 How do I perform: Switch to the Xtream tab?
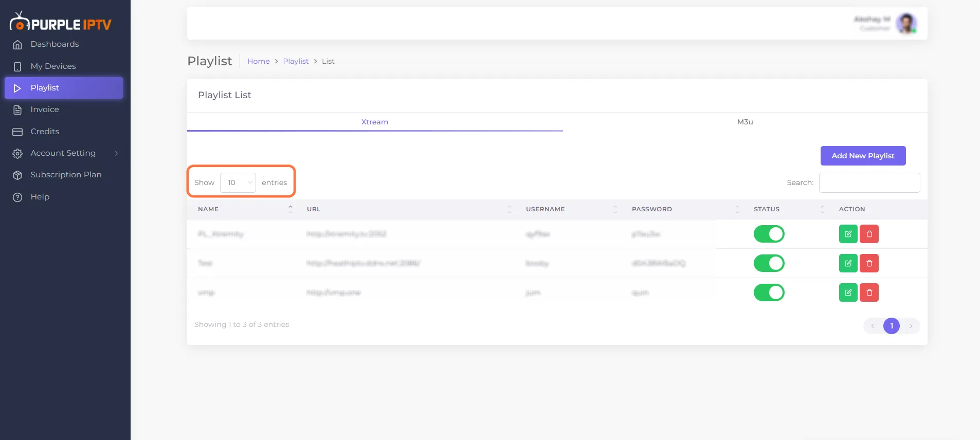[x=375, y=122]
